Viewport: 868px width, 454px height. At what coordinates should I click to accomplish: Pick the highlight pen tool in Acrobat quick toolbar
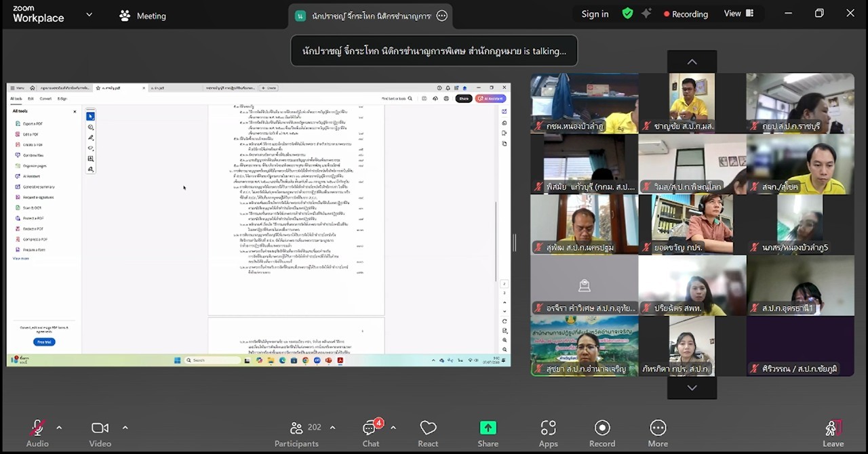pyautogui.click(x=90, y=138)
